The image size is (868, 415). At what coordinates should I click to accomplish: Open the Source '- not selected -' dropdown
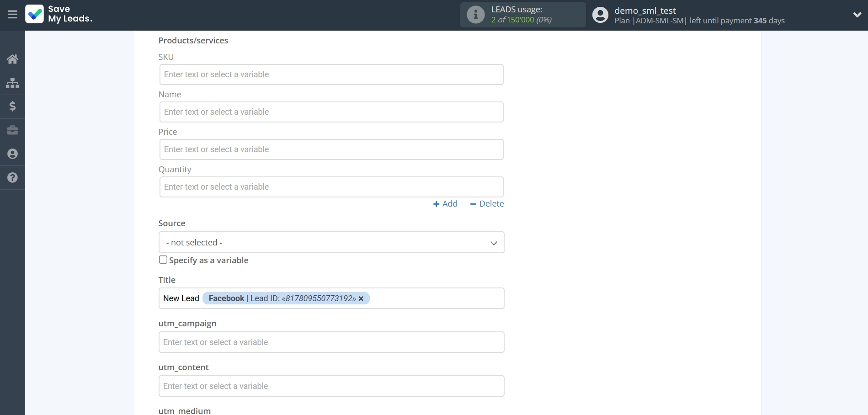pyautogui.click(x=331, y=242)
